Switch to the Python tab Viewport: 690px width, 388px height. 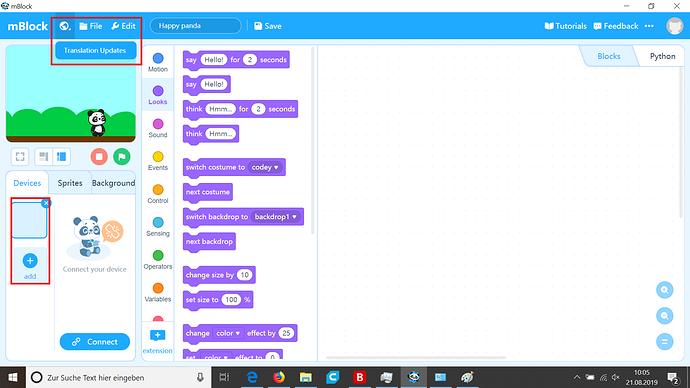click(662, 56)
